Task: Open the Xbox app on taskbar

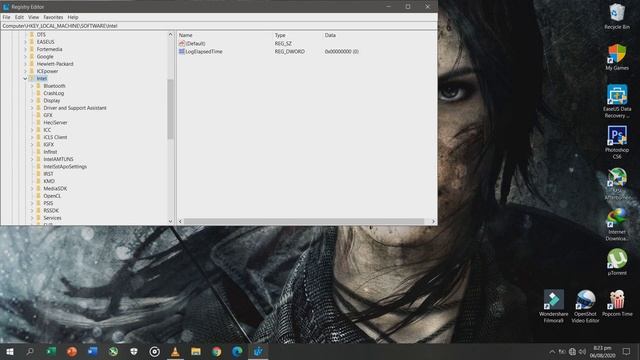Action: click(113, 351)
